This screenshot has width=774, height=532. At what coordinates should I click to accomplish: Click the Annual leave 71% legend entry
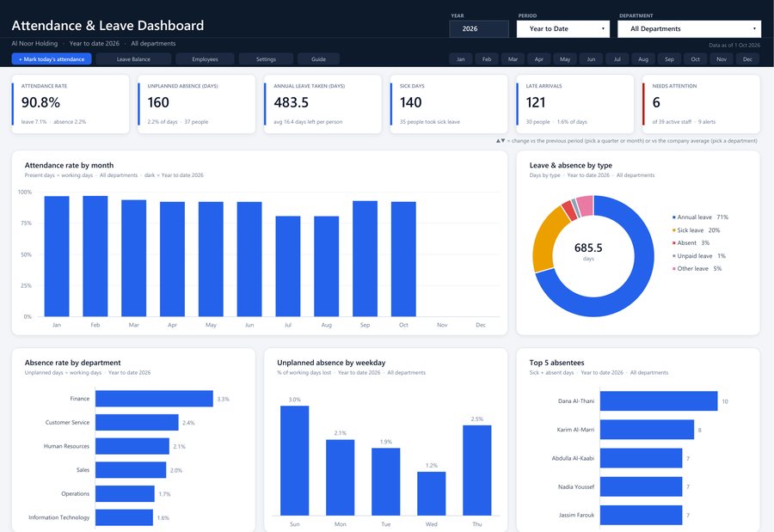point(700,217)
